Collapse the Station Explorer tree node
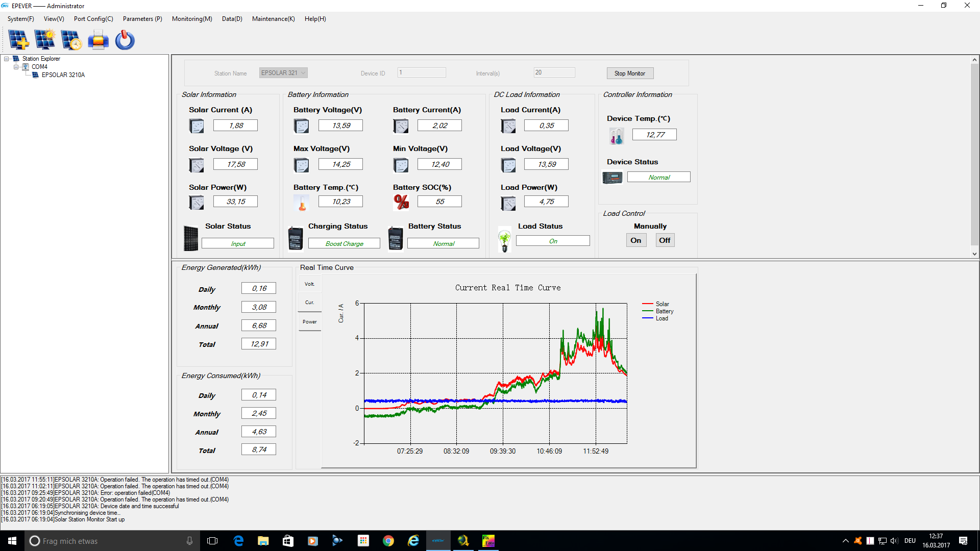This screenshot has height=551, width=980. [7, 59]
